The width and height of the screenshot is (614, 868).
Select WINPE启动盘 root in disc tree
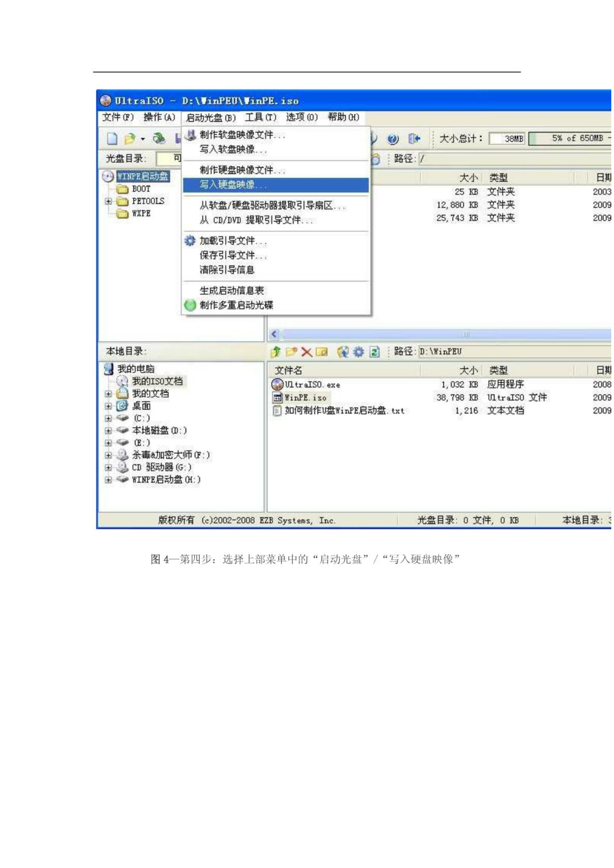(143, 177)
